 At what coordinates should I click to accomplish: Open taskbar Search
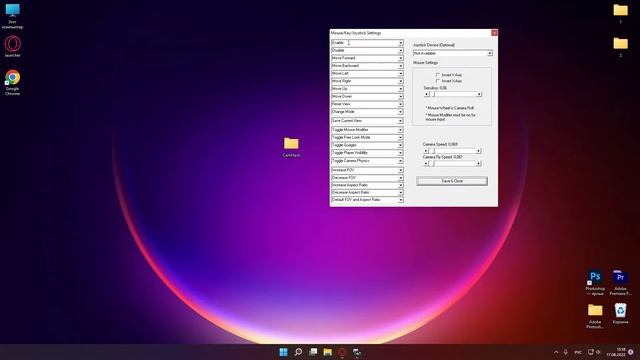[298, 352]
